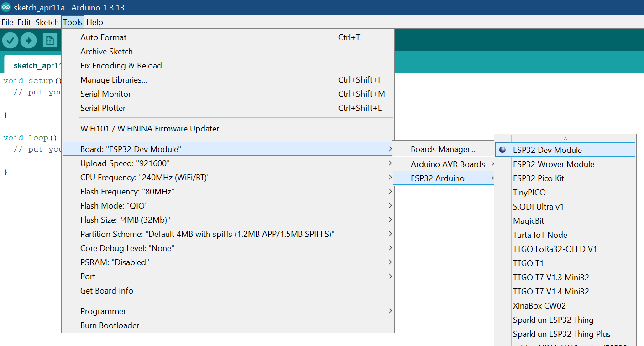Viewport: 644px width, 346px height.
Task: Expand the CPU Frequency submenu
Action: 228,178
